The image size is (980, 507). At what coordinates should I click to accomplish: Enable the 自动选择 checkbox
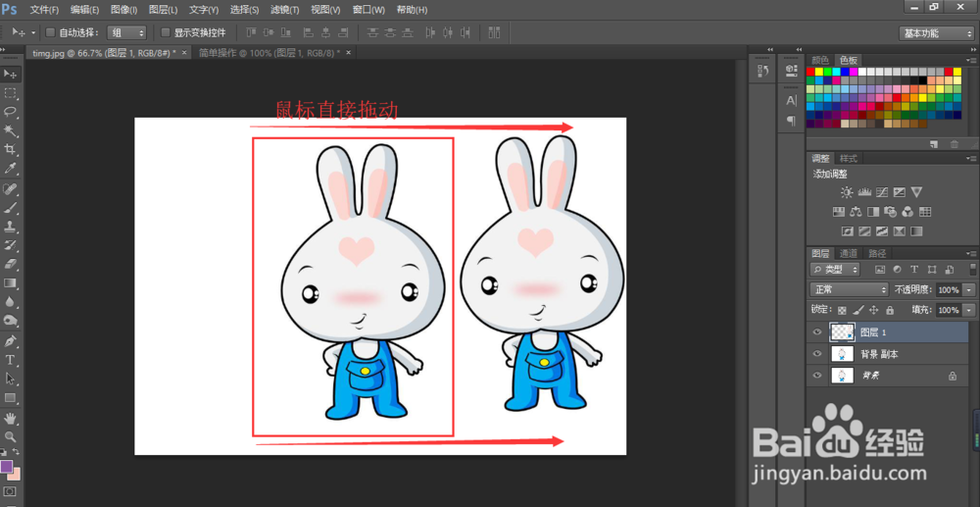(x=51, y=32)
